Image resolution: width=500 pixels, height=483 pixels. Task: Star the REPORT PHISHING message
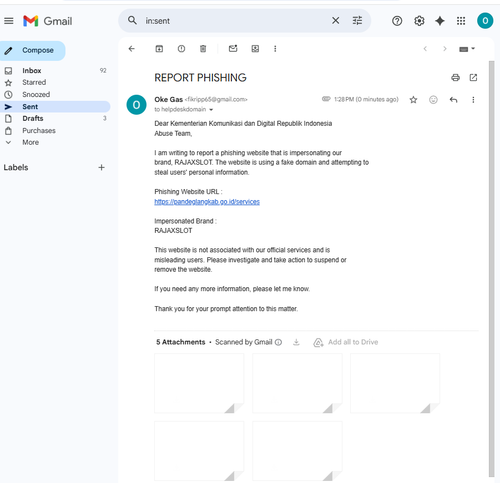(x=413, y=100)
